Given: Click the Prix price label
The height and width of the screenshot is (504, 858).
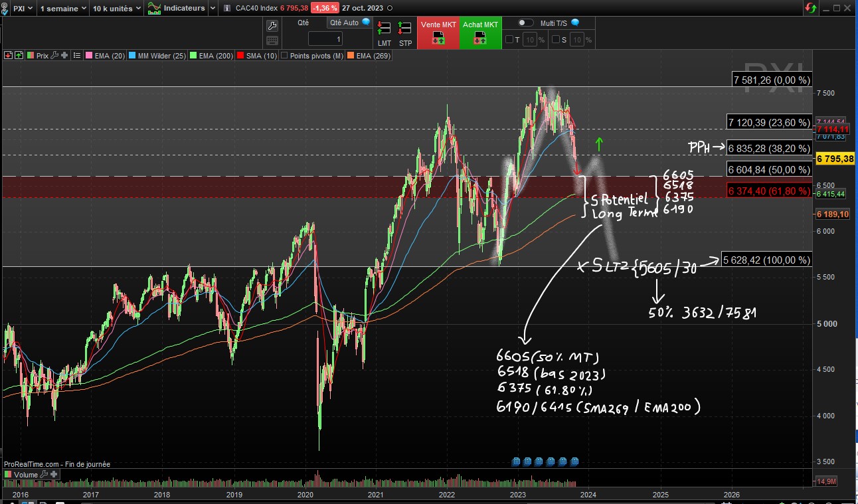Looking at the screenshot, I should (42, 56).
